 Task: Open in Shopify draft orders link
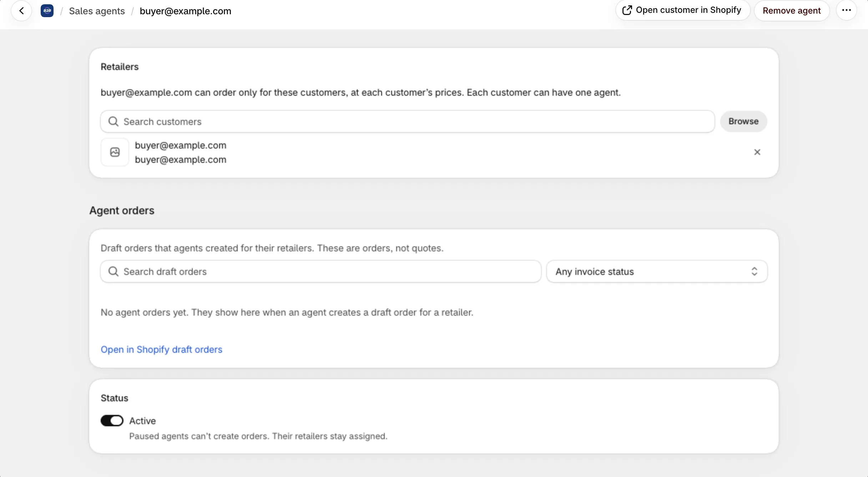pyautogui.click(x=161, y=350)
